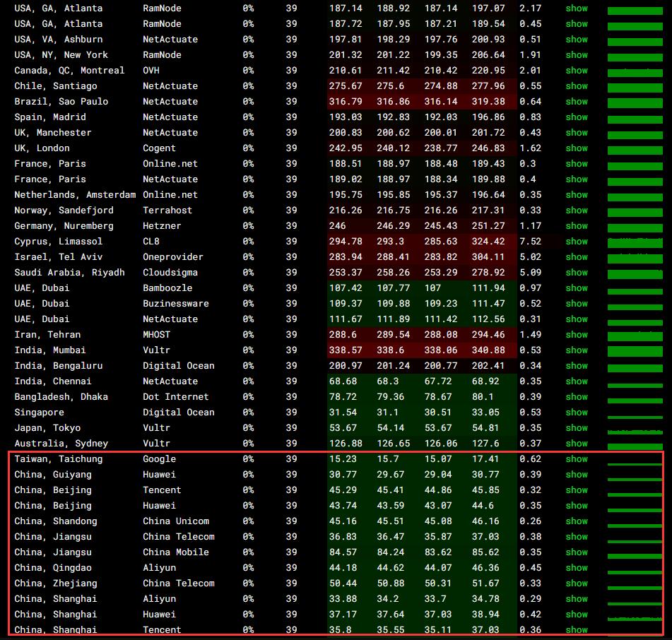Open "show" for Netherlands, Amsterdam
Image resolution: width=672 pixels, height=640 pixels.
coord(577,194)
